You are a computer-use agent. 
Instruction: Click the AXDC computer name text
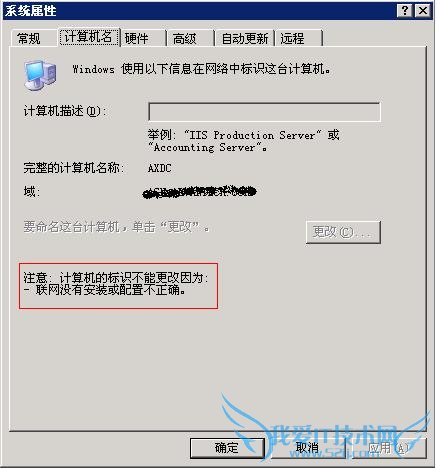coord(159,168)
